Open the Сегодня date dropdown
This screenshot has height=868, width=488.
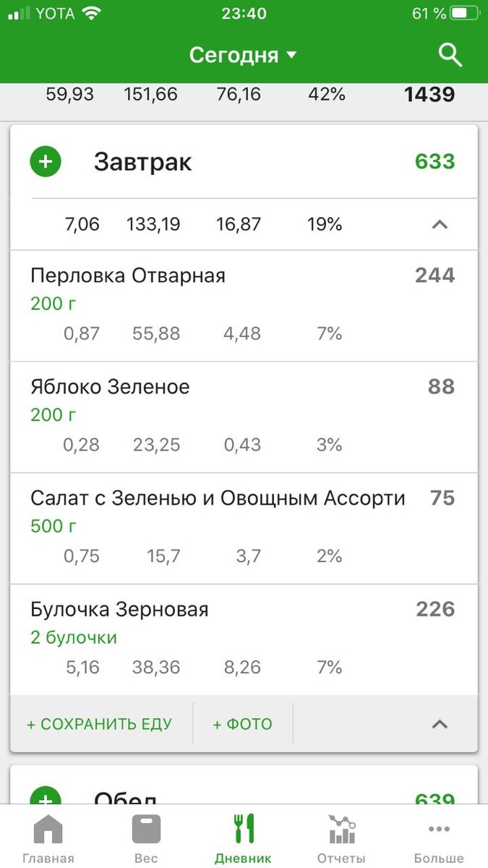244,54
